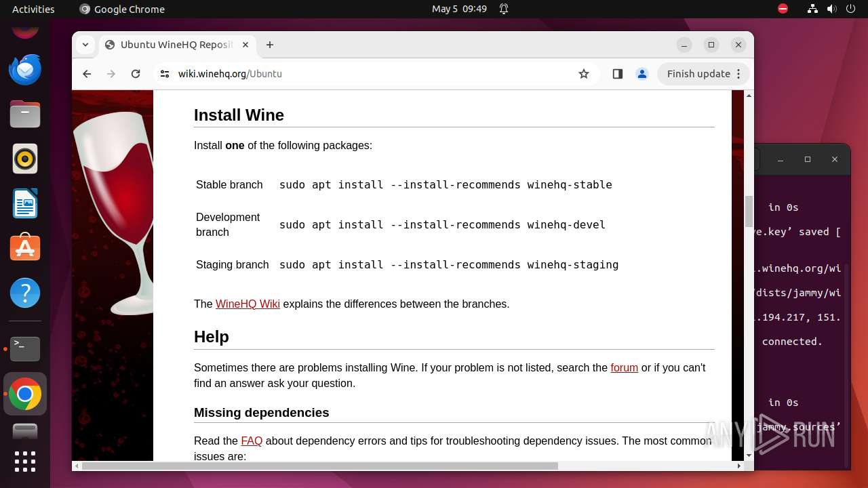
Task: Open Chrome profile avatar menu
Action: [642, 74]
